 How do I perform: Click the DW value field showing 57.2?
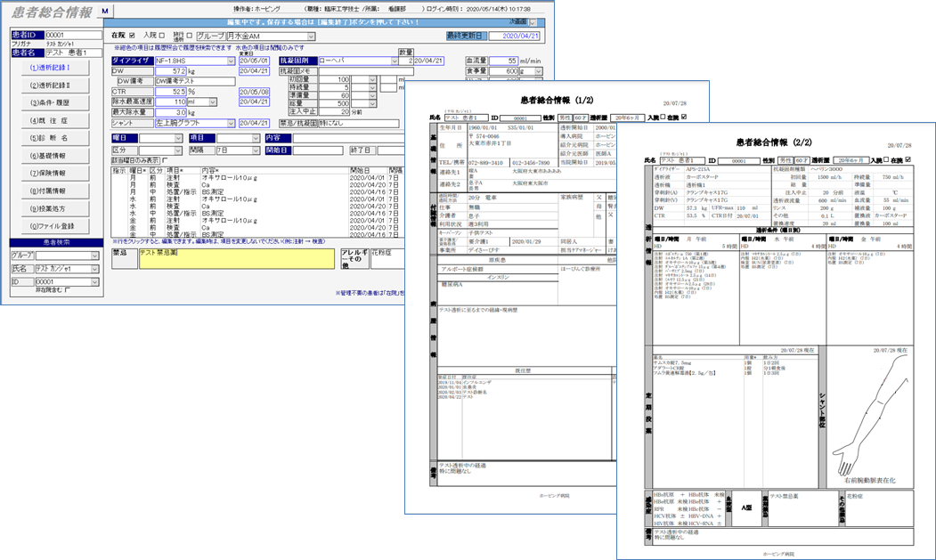171,71
